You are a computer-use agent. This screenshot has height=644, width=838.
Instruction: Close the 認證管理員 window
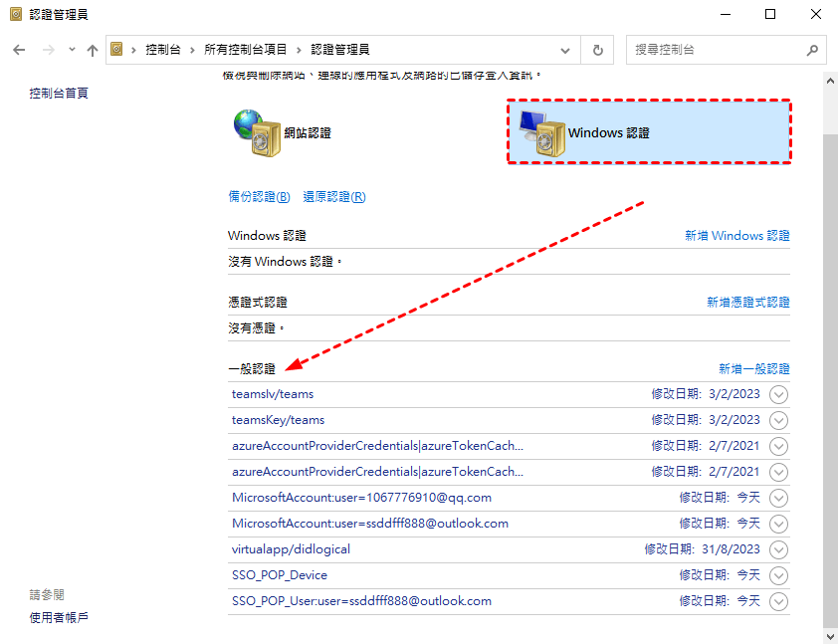(815, 14)
